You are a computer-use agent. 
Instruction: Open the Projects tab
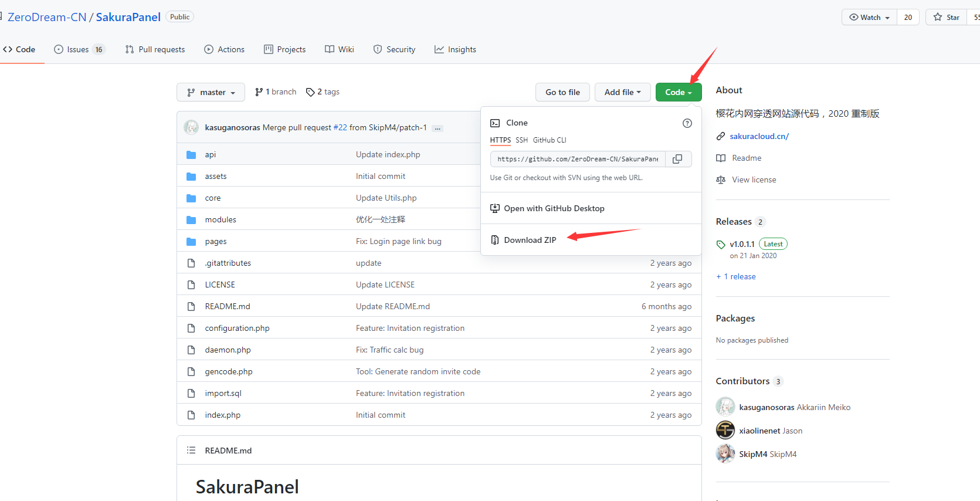tap(284, 50)
